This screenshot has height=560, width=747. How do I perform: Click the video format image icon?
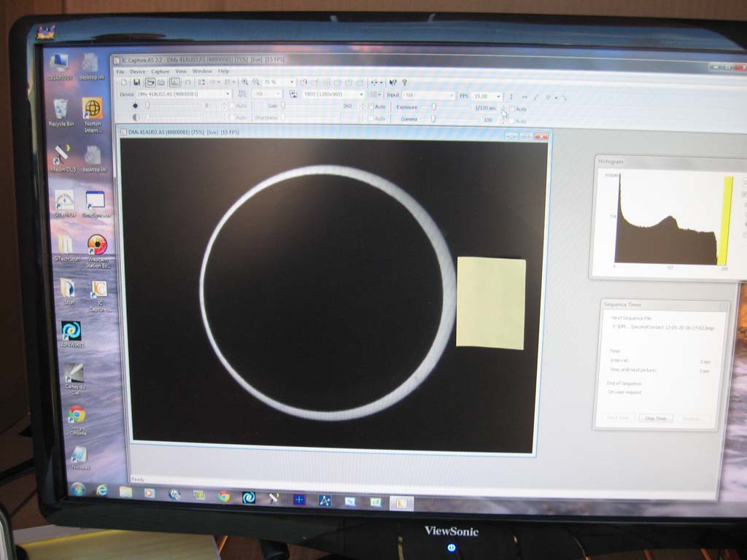pyautogui.click(x=293, y=94)
